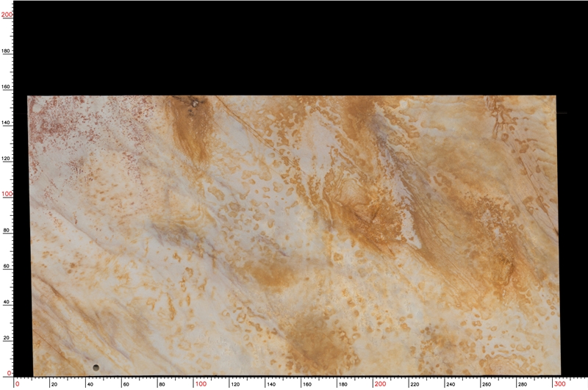
Task: Click the red 300 label on bottom ruler
Action: 560,384
